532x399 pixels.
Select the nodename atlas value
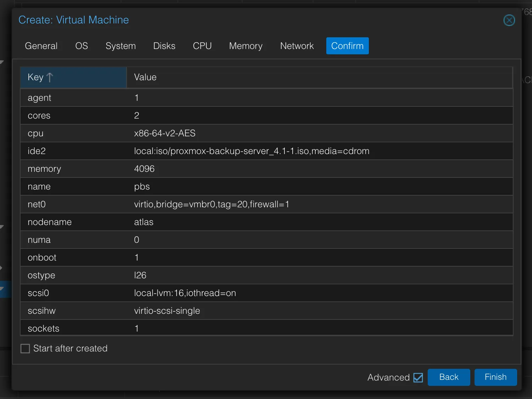click(144, 222)
